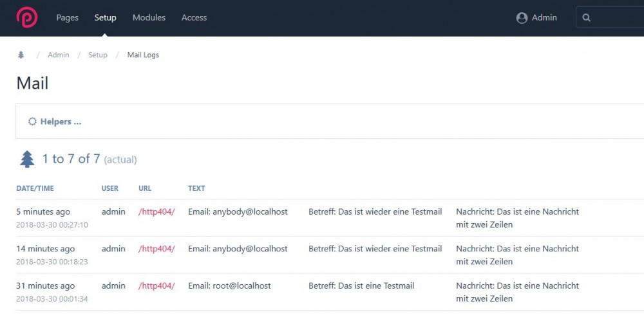Viewport: 644px width, 317px height.
Task: Click the ProcessWire logo icon
Action: coord(27,17)
